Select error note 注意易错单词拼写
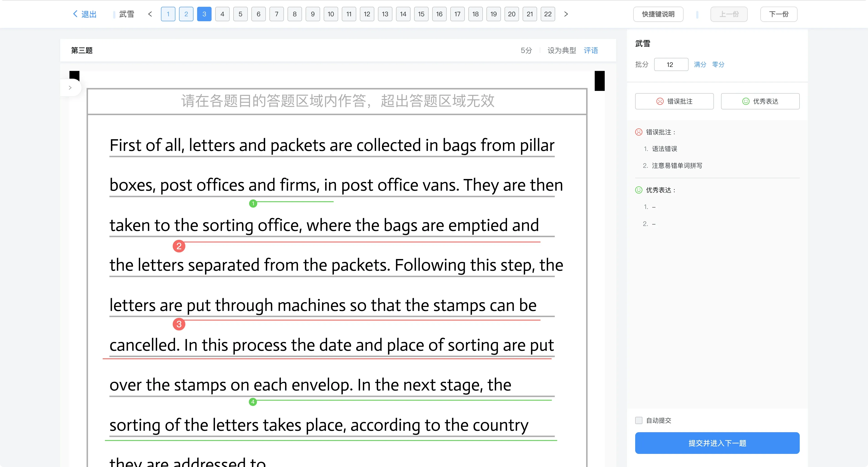 pos(677,165)
